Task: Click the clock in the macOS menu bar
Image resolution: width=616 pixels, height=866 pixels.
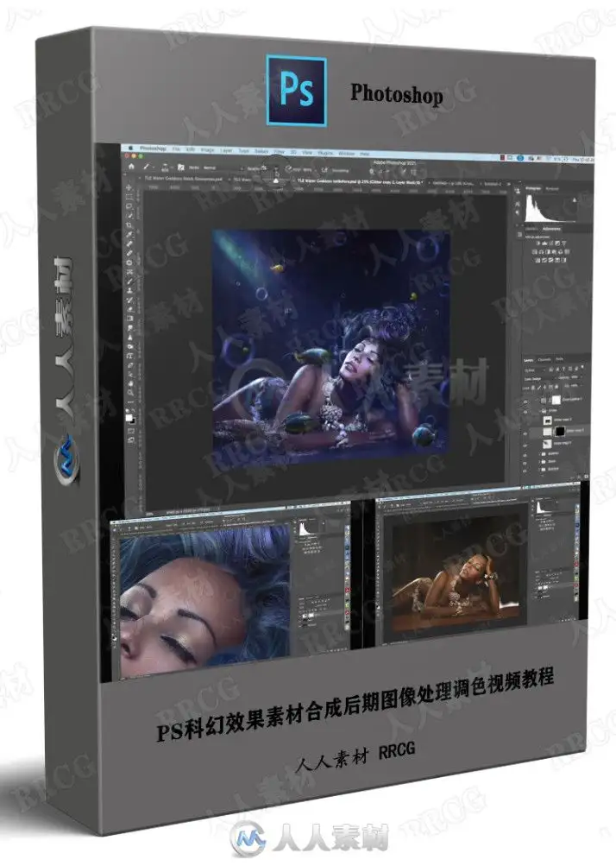Action: click(x=585, y=159)
